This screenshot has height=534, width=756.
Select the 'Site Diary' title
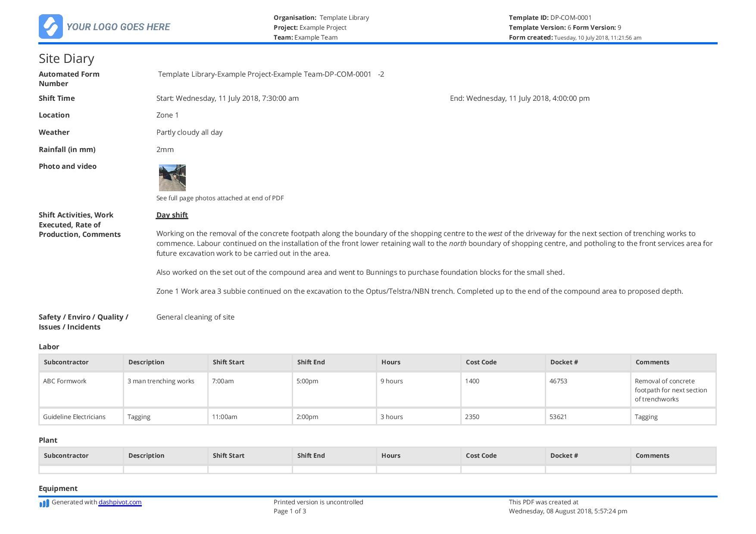(x=66, y=59)
